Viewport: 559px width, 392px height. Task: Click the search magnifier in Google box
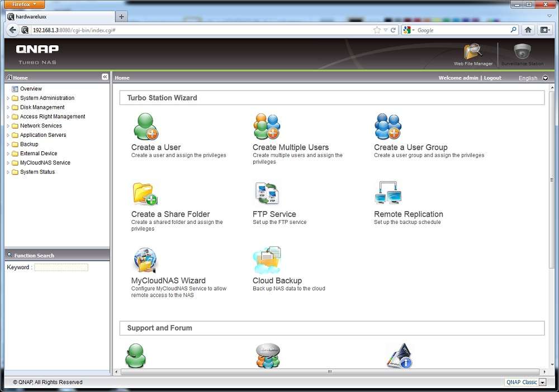[x=513, y=30]
